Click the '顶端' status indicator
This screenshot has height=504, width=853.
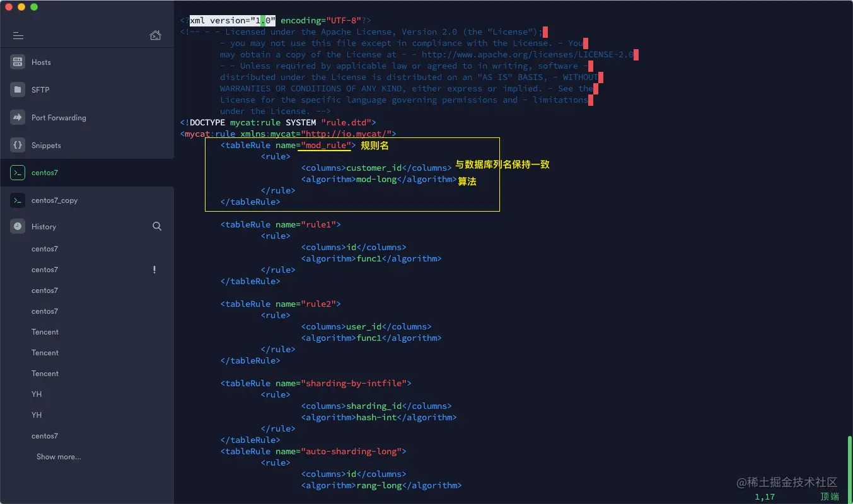point(830,497)
